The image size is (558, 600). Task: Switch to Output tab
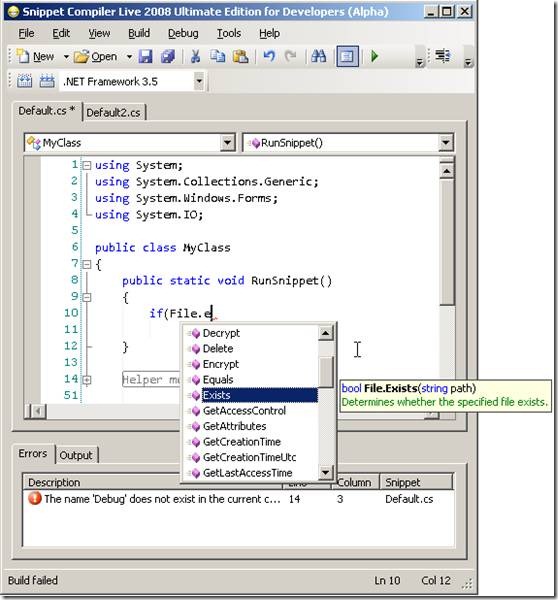76,455
